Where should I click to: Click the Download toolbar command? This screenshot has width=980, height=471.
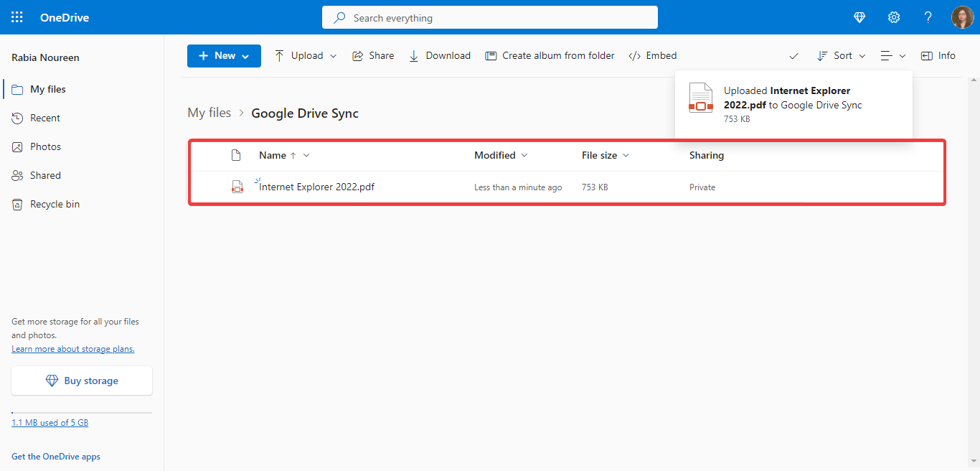[x=440, y=55]
